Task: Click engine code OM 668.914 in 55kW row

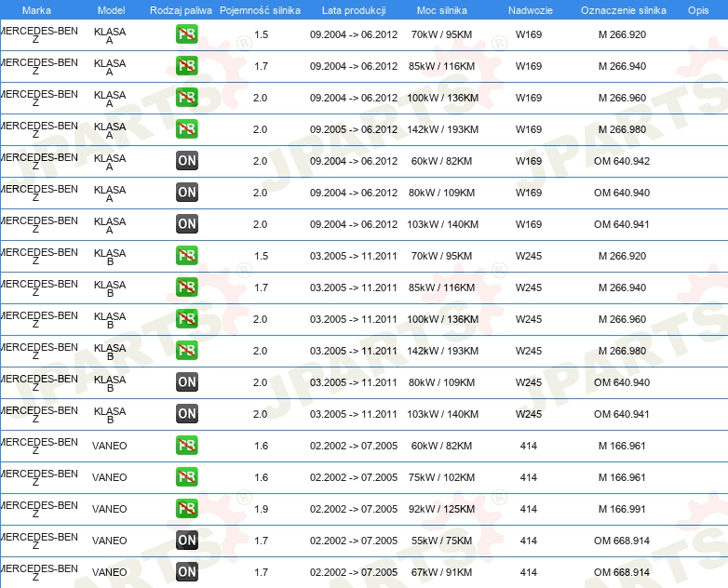Action: [622, 541]
